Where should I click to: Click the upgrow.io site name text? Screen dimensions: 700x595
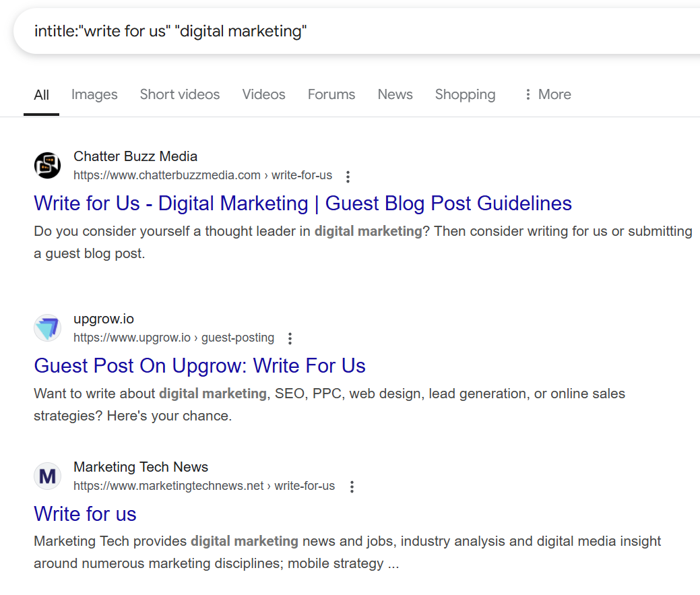[104, 319]
